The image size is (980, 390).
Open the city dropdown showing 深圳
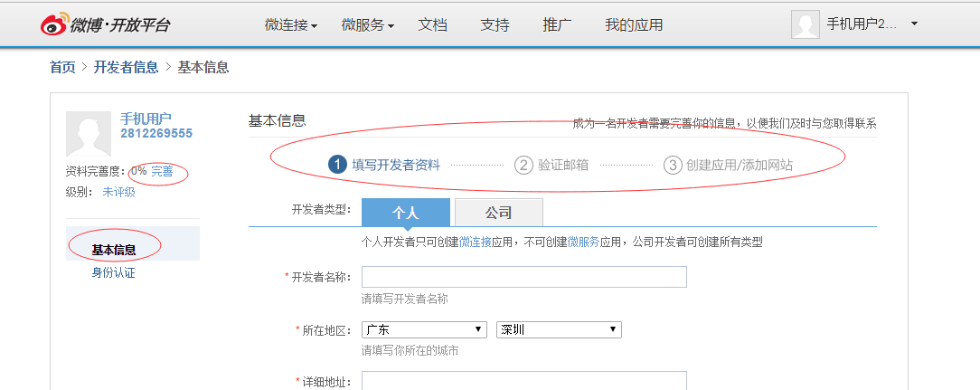tap(559, 330)
